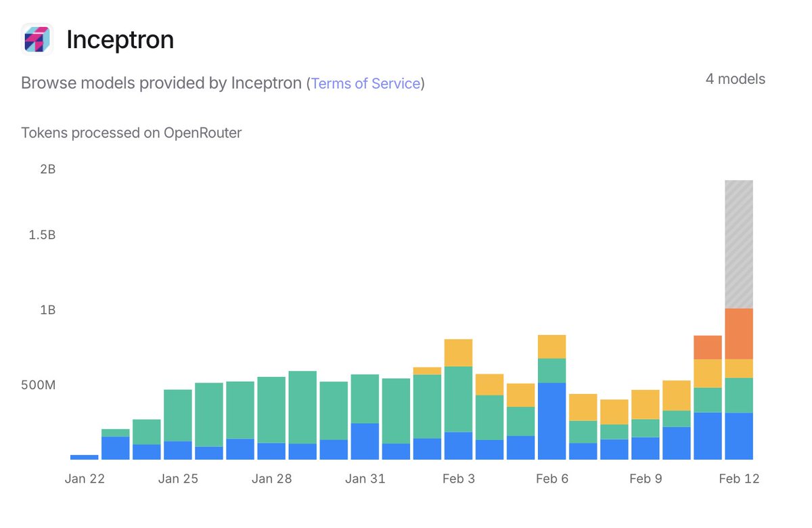Click the 'Feb 3' x-axis label
This screenshot has width=812, height=528.
[x=459, y=479]
